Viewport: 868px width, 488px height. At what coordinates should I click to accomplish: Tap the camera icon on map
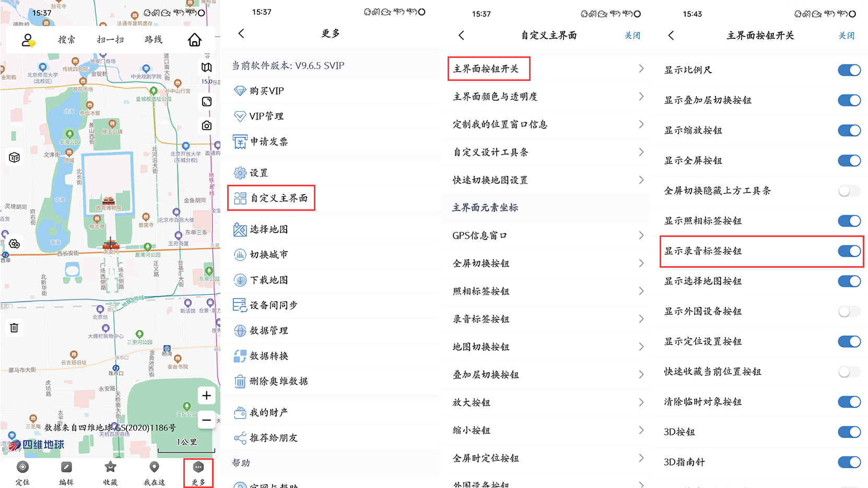pos(207,126)
